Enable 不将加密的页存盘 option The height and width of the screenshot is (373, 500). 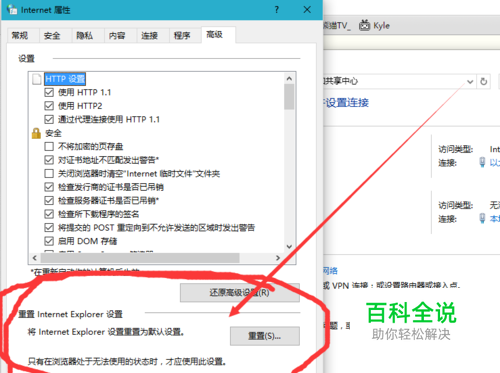coord(49,146)
